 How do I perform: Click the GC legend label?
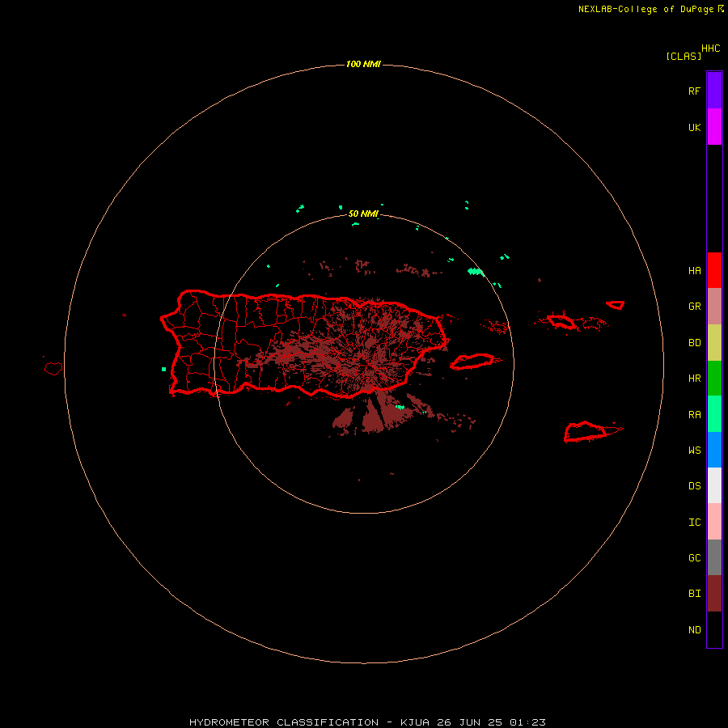(695, 558)
